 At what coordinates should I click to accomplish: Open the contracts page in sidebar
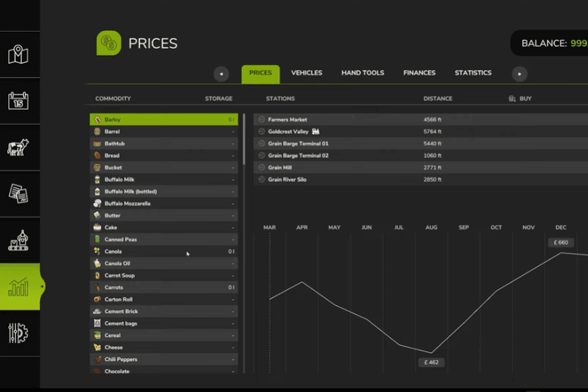pyautogui.click(x=18, y=194)
